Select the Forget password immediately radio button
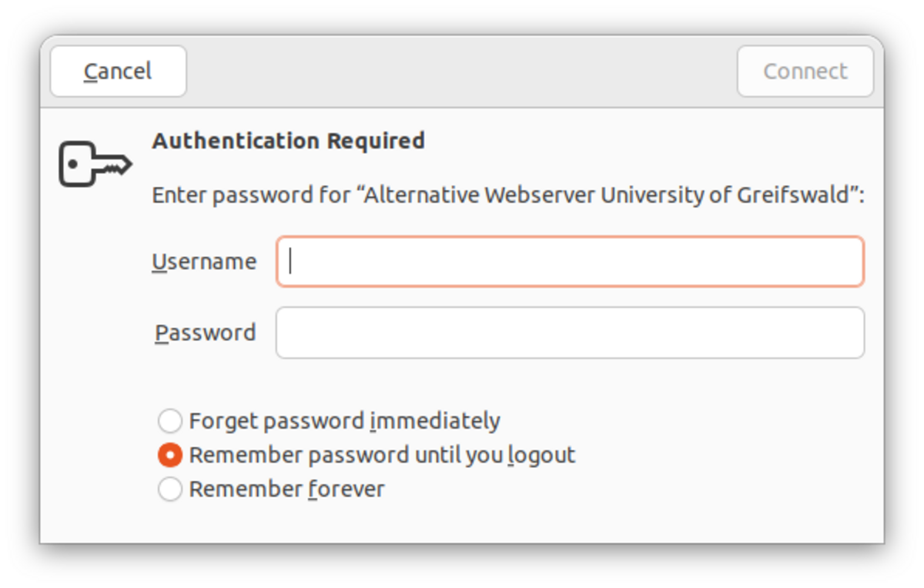Screen dimensions: 924x588 point(170,421)
